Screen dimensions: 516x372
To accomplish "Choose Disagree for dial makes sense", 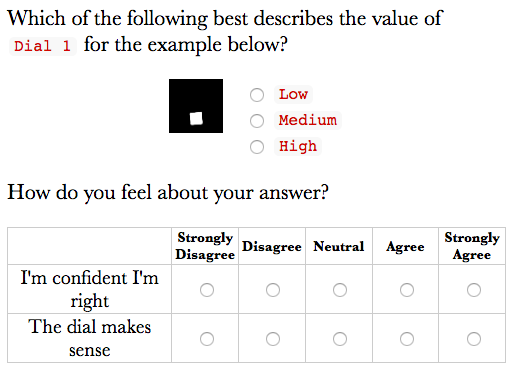I will tap(273, 339).
